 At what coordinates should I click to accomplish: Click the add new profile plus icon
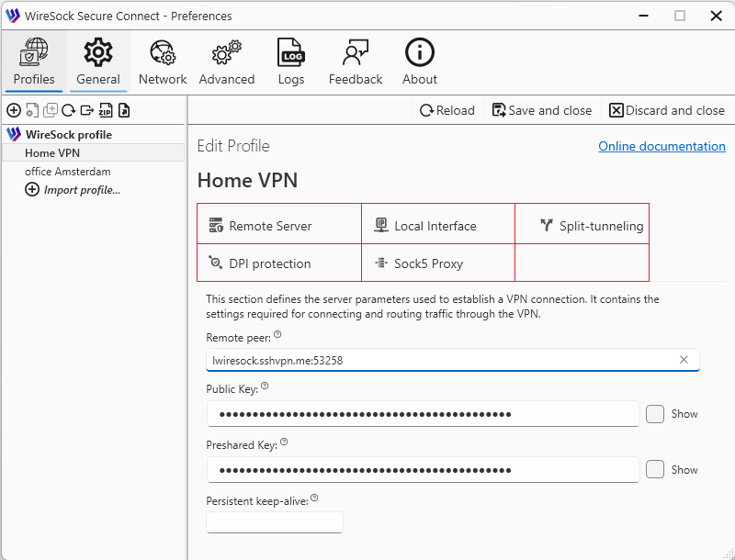(13, 110)
